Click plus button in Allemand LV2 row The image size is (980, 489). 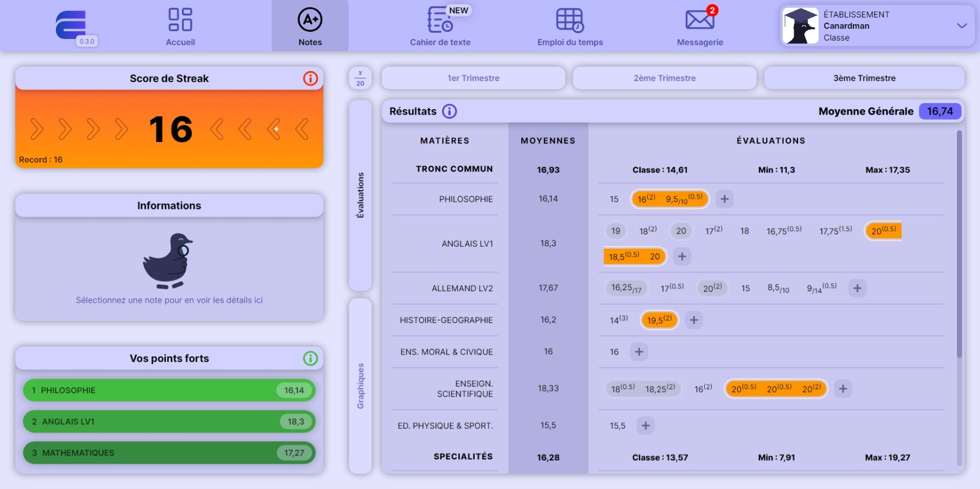click(857, 288)
